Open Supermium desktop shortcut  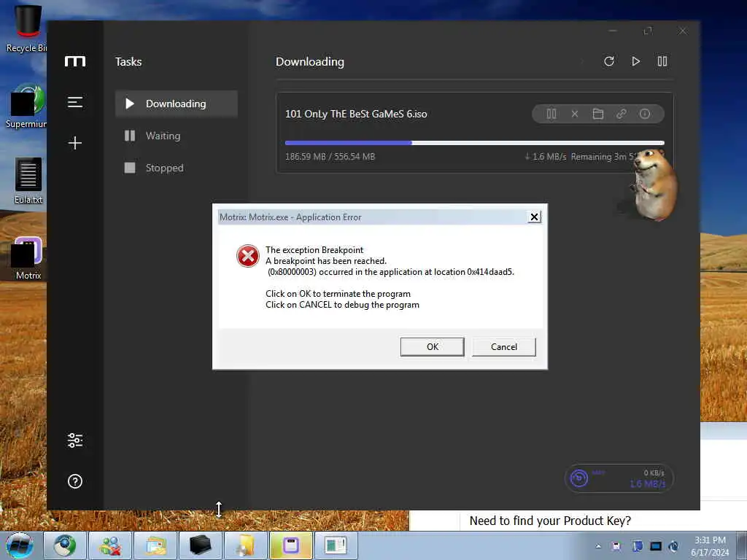(x=26, y=106)
